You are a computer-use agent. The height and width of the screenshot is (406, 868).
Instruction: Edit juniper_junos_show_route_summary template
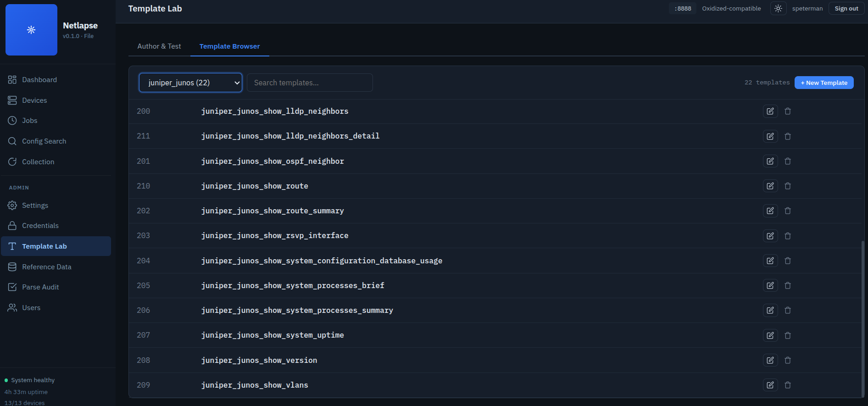(770, 211)
